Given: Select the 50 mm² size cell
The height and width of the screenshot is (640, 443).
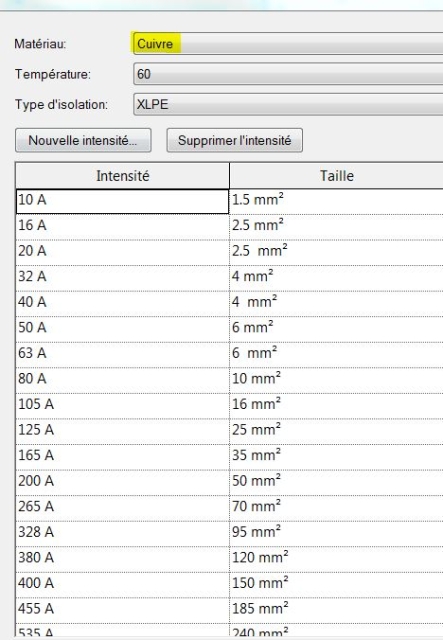Looking at the screenshot, I should 336,482.
